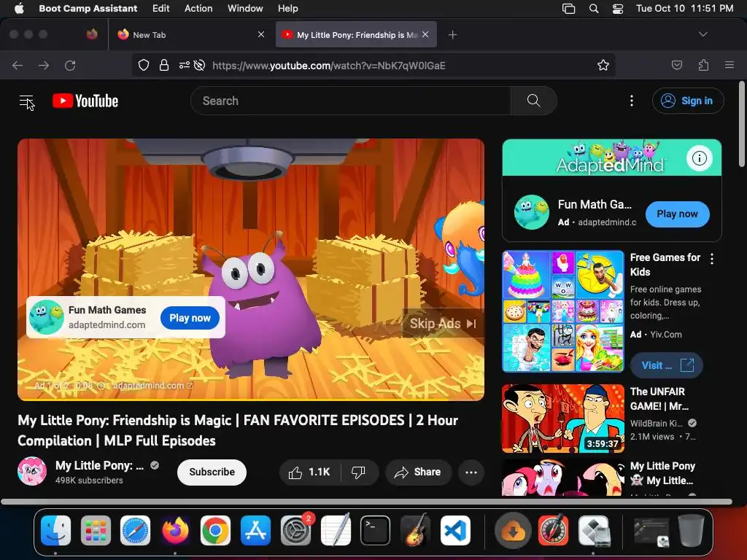This screenshot has height=560, width=747.
Task: Dislike the video with thumbs down
Action: pos(359,472)
